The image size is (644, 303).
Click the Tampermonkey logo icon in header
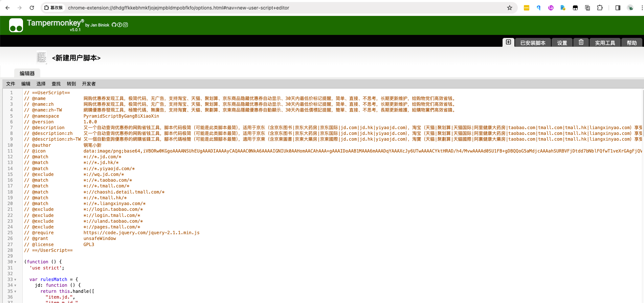pos(16,25)
